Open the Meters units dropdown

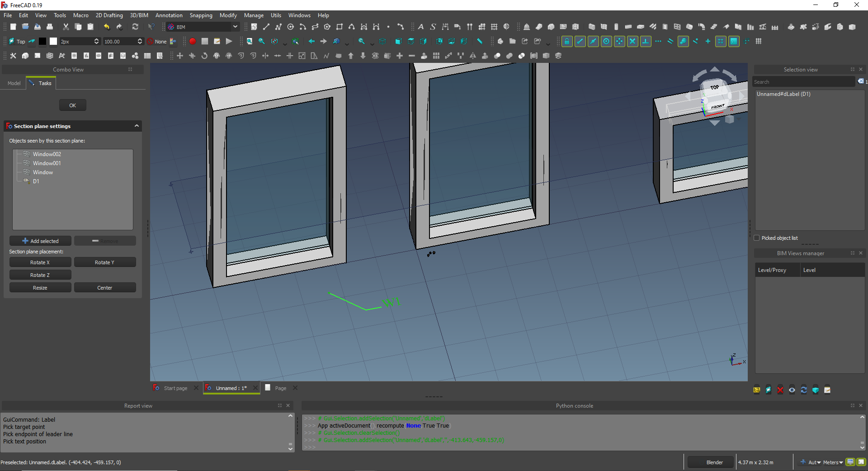click(x=833, y=462)
